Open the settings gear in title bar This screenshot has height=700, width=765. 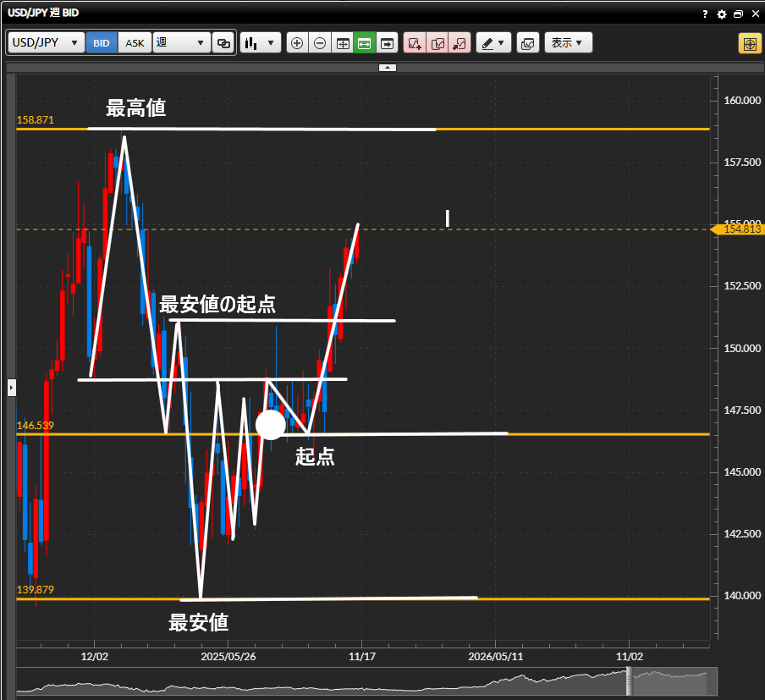pyautogui.click(x=722, y=14)
